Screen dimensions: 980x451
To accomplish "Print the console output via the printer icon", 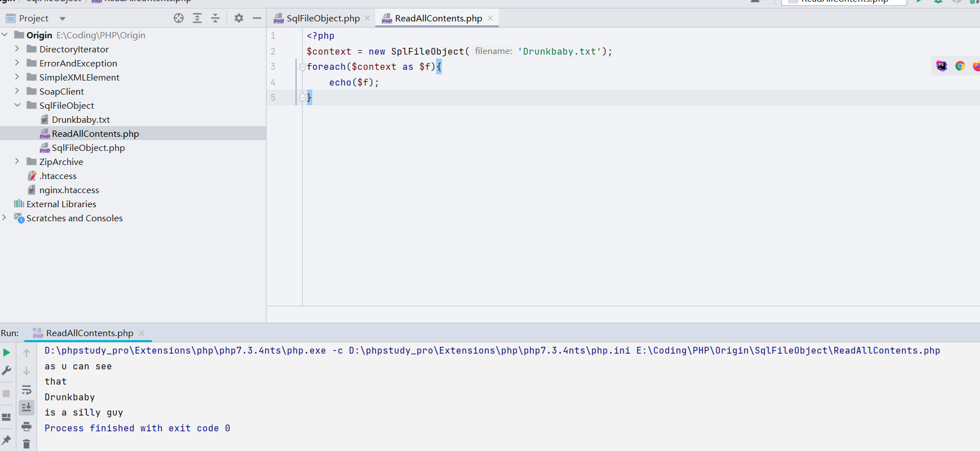I will point(26,427).
